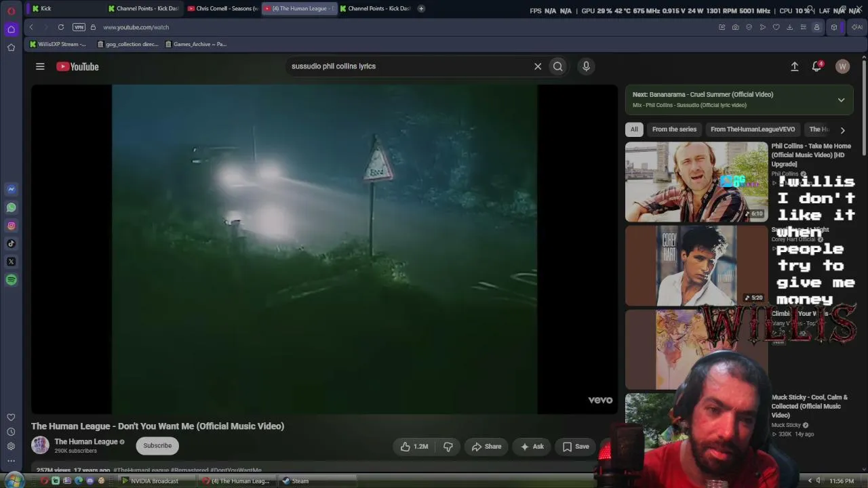868x488 pixels.
Task: Ask about this video
Action: click(x=532, y=447)
